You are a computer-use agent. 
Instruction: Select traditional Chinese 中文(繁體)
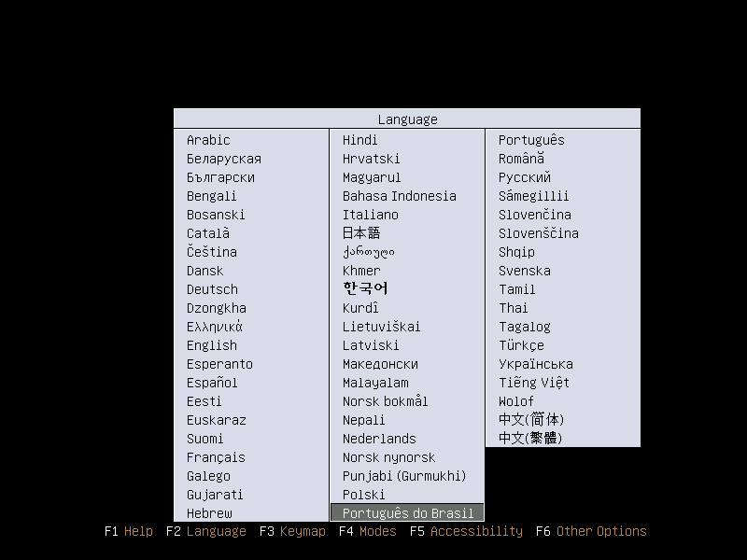tap(530, 439)
